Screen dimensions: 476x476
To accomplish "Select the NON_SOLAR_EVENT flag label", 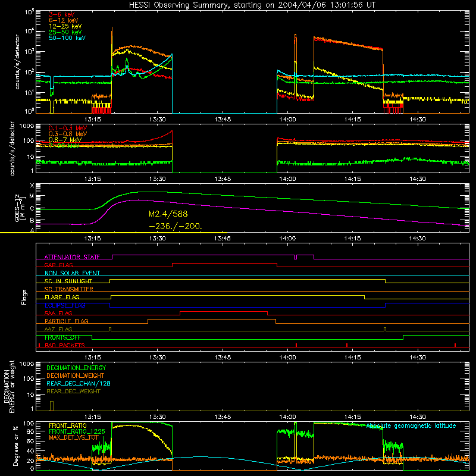I will (x=72, y=273).
